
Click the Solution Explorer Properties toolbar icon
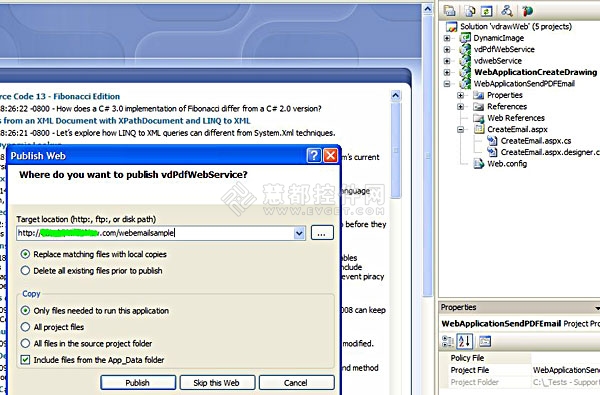coord(450,11)
